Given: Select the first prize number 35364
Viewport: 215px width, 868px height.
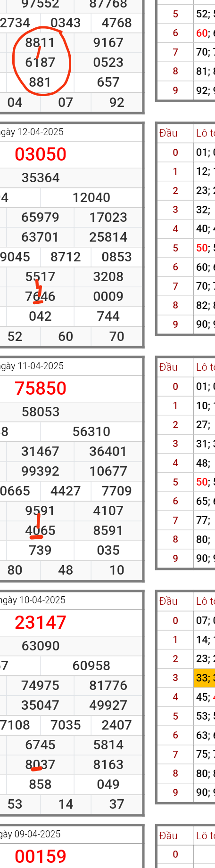Looking at the screenshot, I should tap(41, 178).
